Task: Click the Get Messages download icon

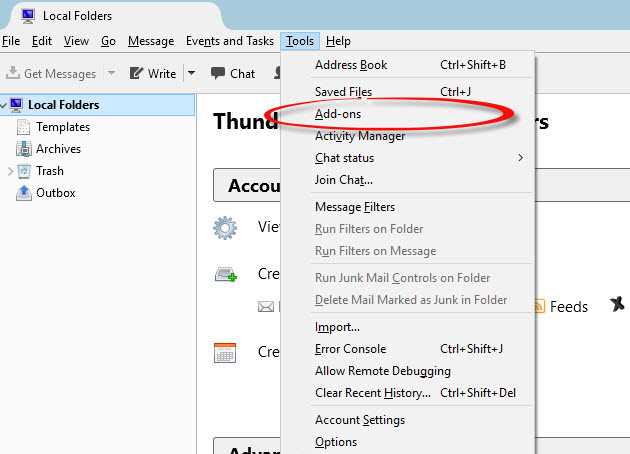Action: pyautogui.click(x=13, y=73)
